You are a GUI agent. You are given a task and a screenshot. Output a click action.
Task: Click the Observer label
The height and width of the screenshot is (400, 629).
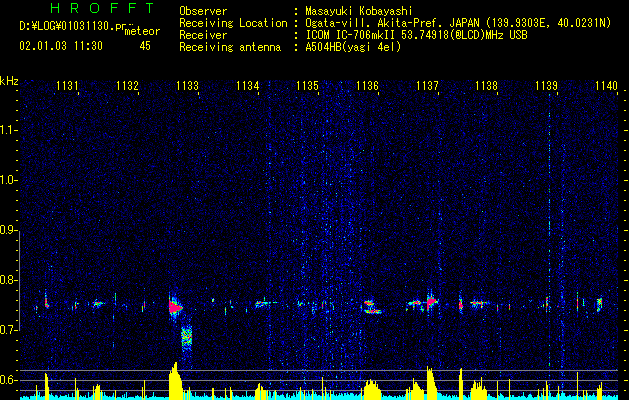pyautogui.click(x=203, y=11)
